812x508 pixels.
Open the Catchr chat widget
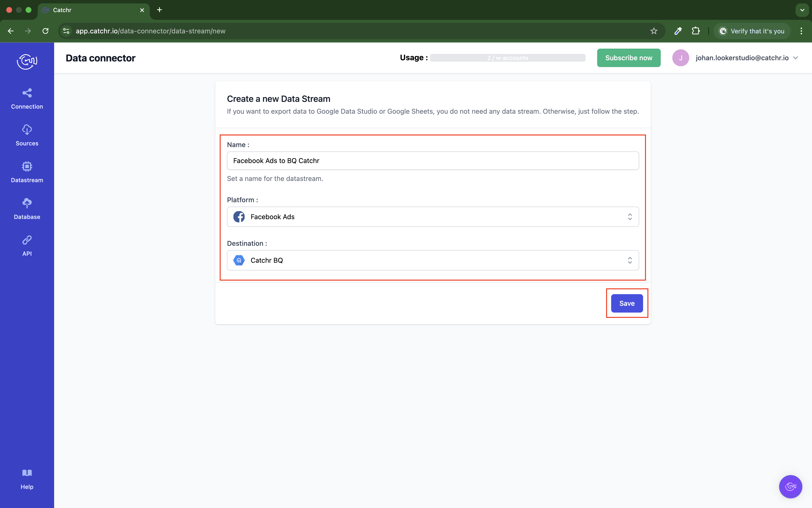(790, 486)
